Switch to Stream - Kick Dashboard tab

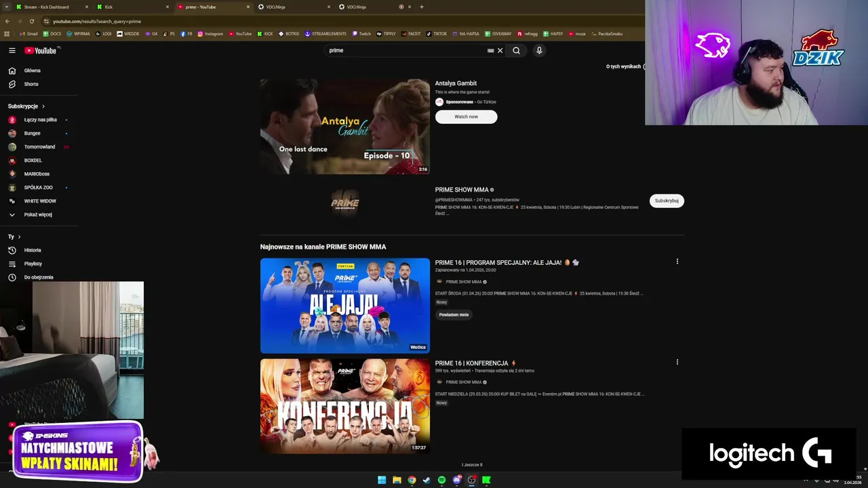[x=52, y=7]
